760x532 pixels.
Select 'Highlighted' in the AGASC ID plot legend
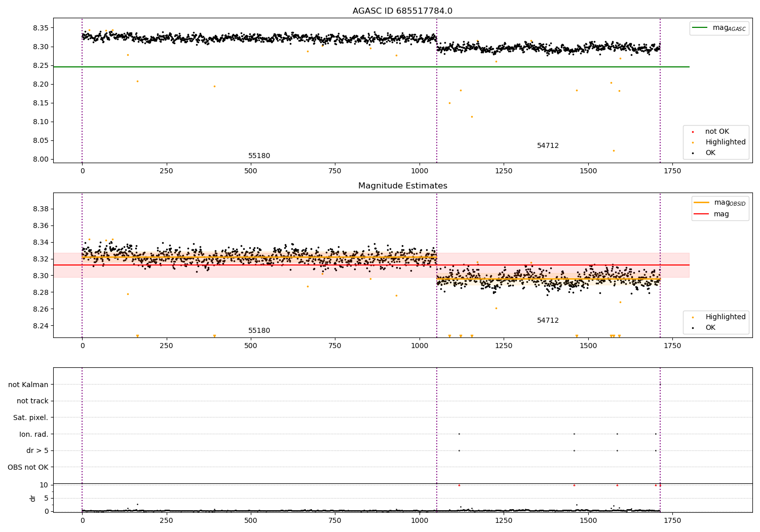(725, 142)
